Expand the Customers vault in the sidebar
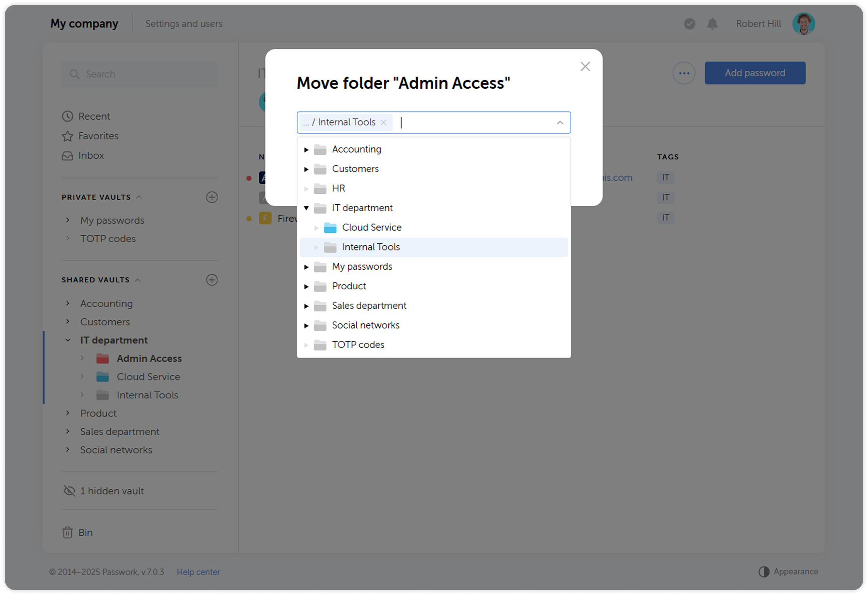 point(67,322)
